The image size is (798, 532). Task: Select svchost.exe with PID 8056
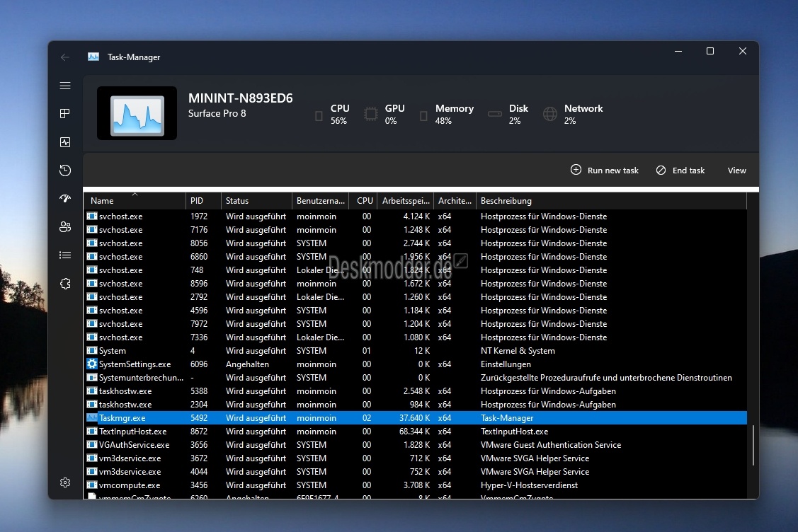coord(120,243)
